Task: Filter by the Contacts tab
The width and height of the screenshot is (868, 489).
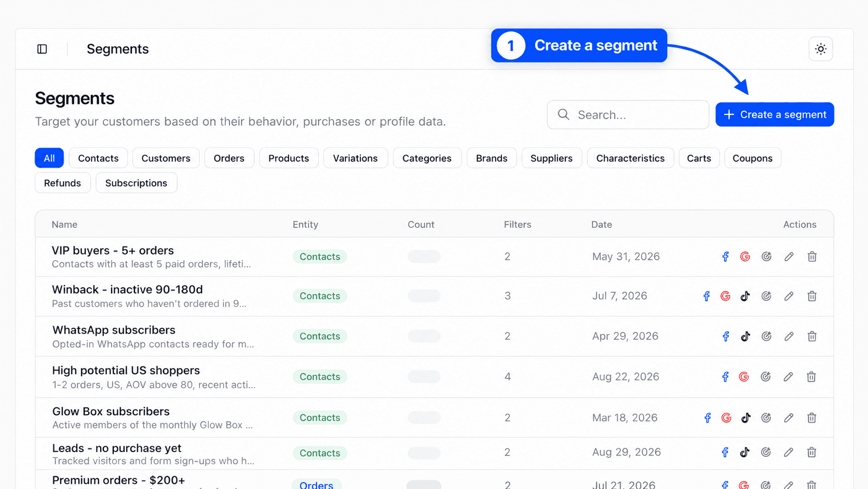Action: click(98, 158)
